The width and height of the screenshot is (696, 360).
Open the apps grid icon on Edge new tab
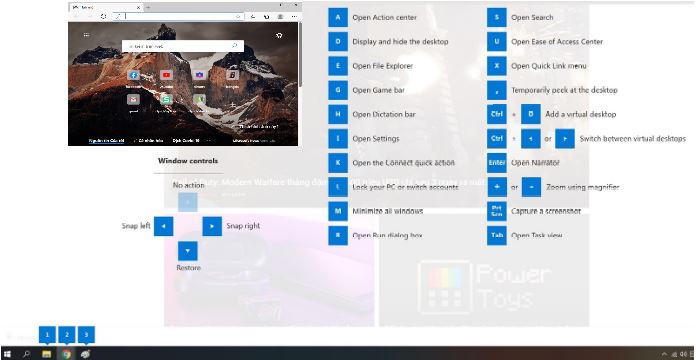click(x=87, y=35)
